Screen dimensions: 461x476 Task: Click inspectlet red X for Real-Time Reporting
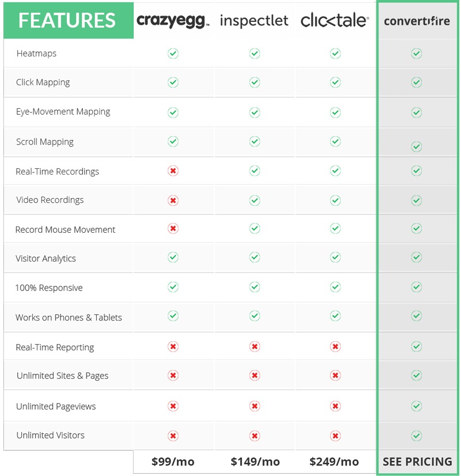(x=255, y=346)
